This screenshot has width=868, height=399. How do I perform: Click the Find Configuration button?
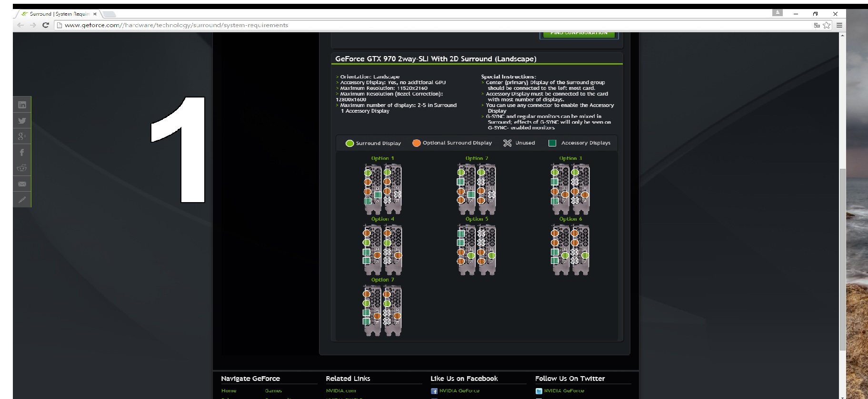pos(579,34)
